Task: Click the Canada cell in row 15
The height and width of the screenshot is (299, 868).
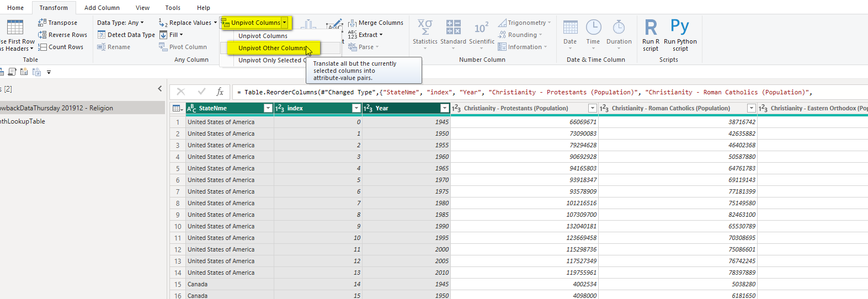Action: click(230, 284)
